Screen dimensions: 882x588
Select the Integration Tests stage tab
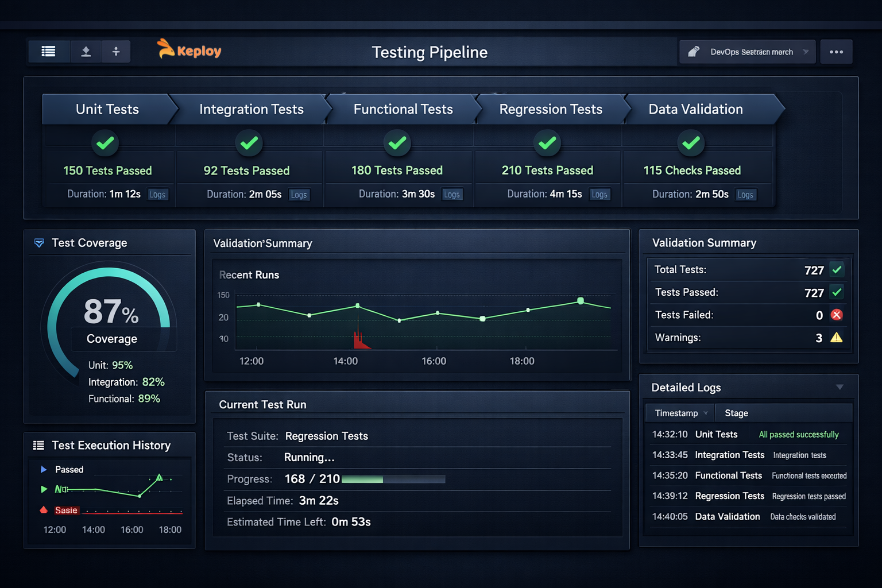251,109
